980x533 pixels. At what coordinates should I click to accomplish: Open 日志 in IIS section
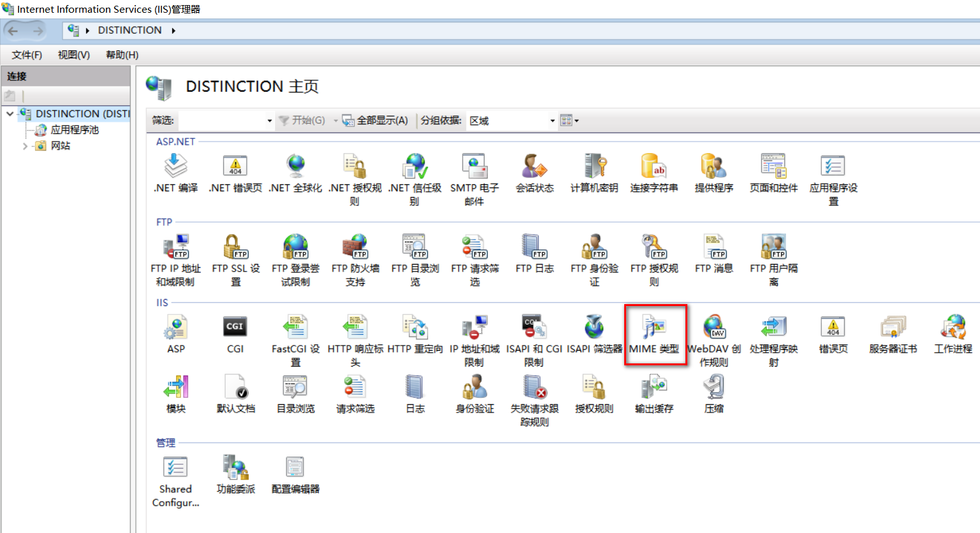[x=415, y=394]
